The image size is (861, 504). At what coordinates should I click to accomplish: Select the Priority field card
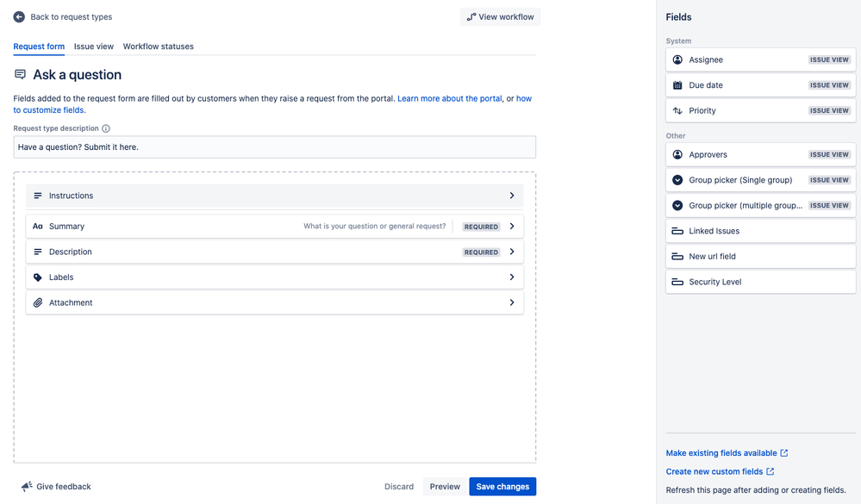760,110
